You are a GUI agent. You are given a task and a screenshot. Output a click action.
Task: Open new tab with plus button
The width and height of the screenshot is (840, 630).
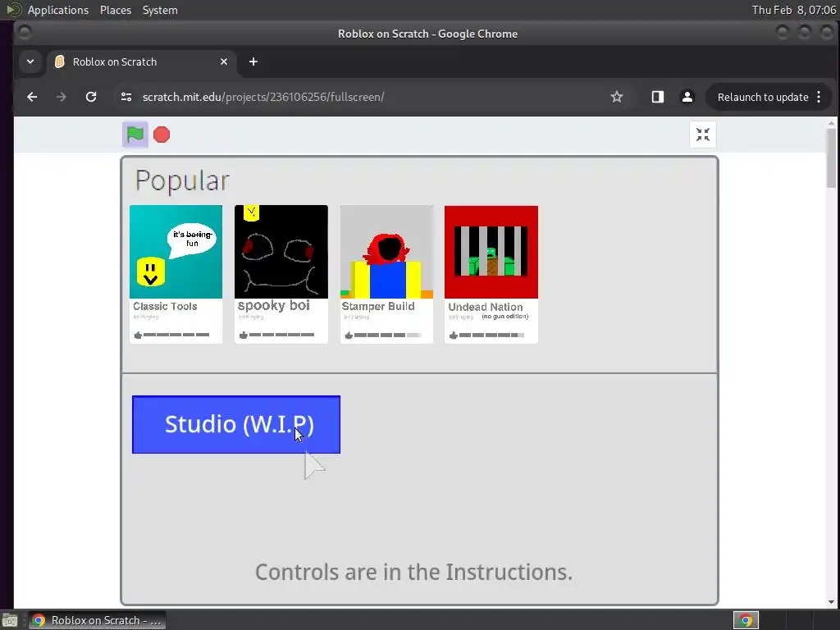(253, 62)
